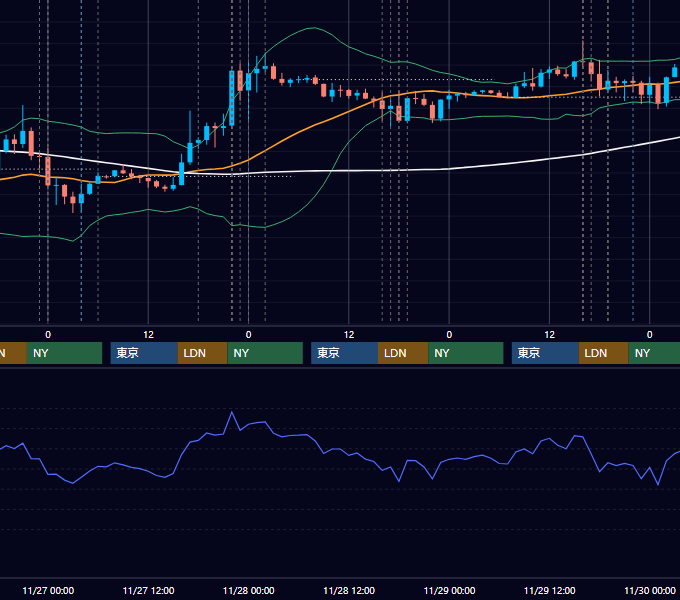Click hour label '12' above 11/28 12:00

pos(349,335)
